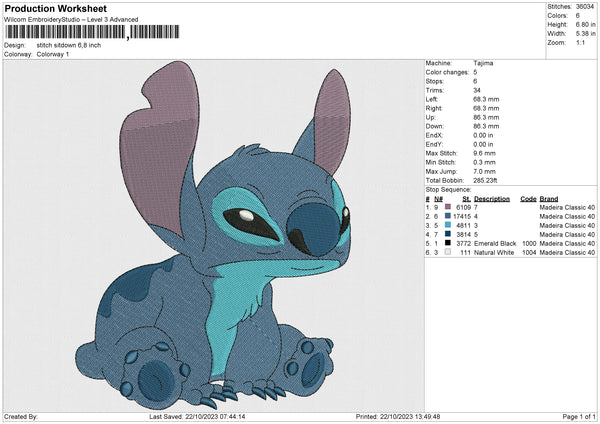Select the Natural White description text

click(495, 253)
